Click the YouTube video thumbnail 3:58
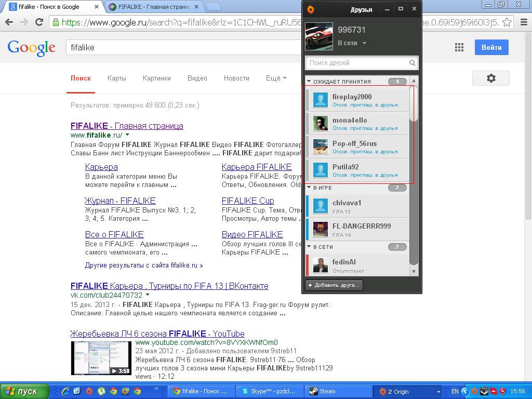 pyautogui.click(x=101, y=358)
